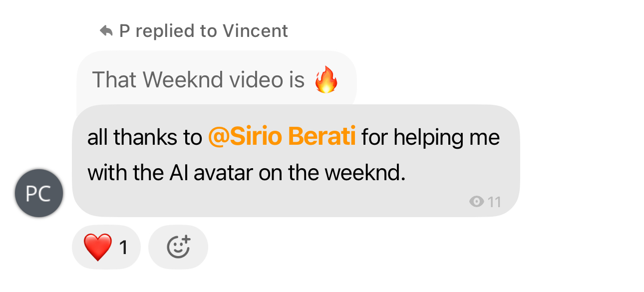Click the fire emoji in quoted message
The width and height of the screenshot is (644, 292).
(x=326, y=80)
